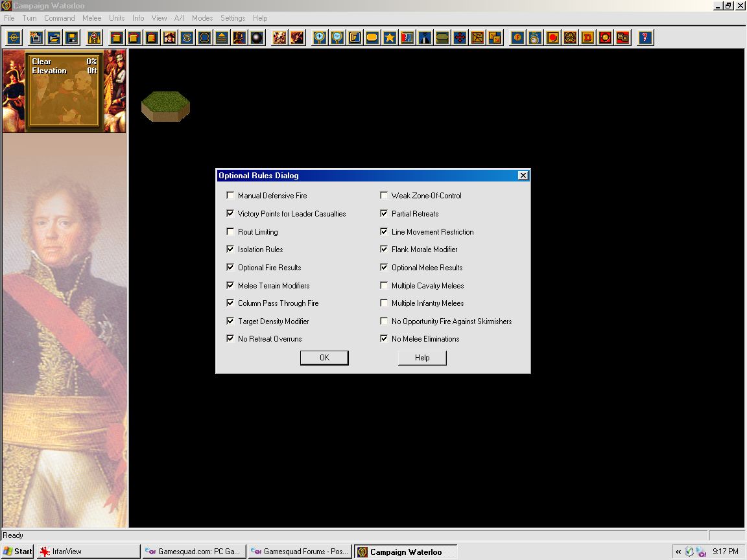This screenshot has width=747, height=560.
Task: Enable Manual Defensive Fire checkbox
Action: (230, 196)
